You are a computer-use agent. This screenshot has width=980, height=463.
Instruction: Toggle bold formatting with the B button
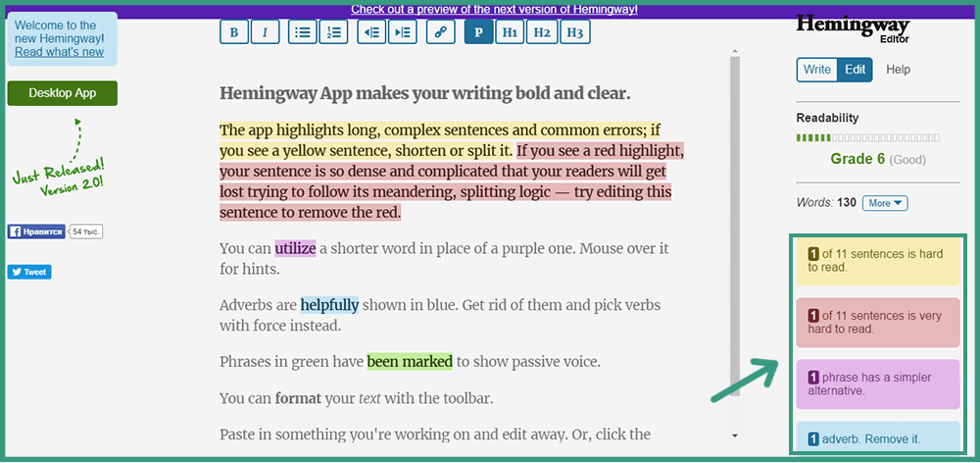click(x=234, y=32)
